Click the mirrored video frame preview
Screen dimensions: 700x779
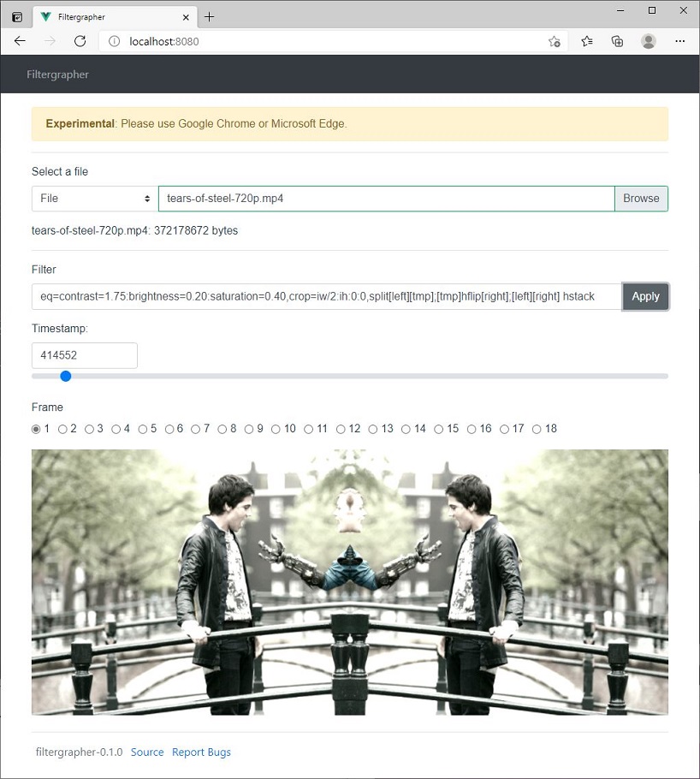[350, 582]
